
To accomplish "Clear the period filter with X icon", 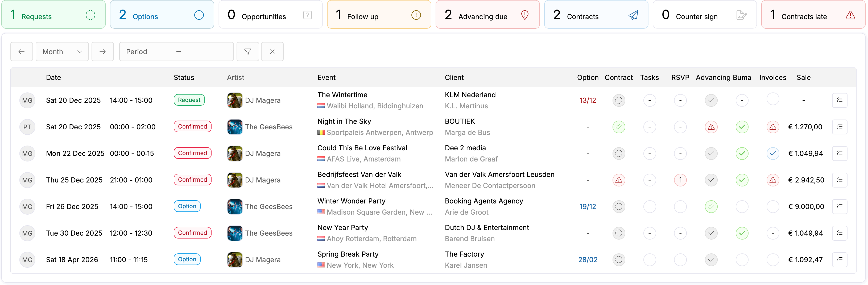I will point(272,52).
